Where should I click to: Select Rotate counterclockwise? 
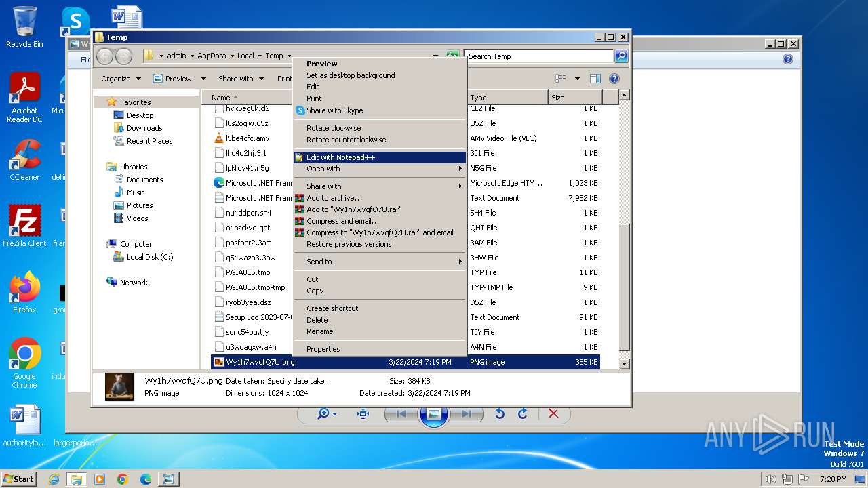(380, 140)
